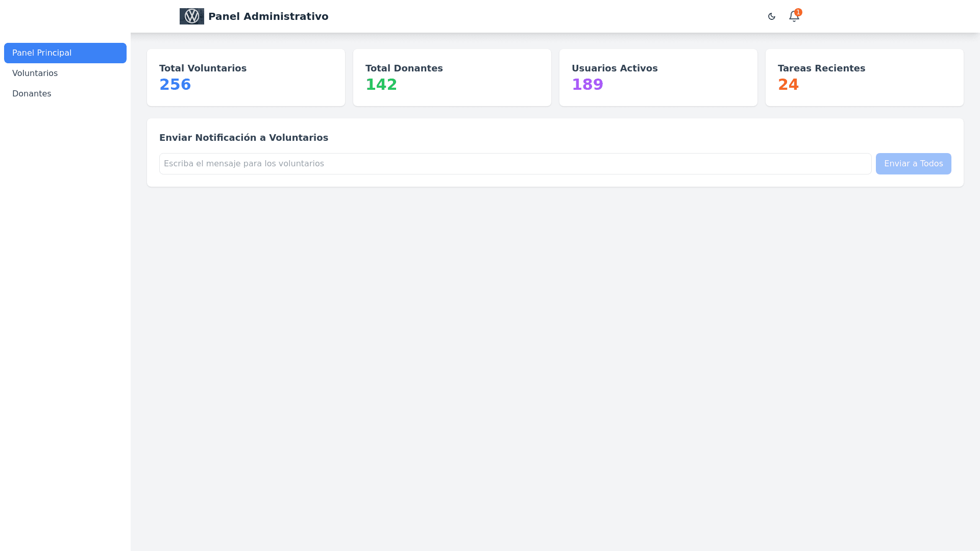Click the Enviar Notificación a Voluntarios heading
This screenshot has height=551, width=980.
pos(243,138)
